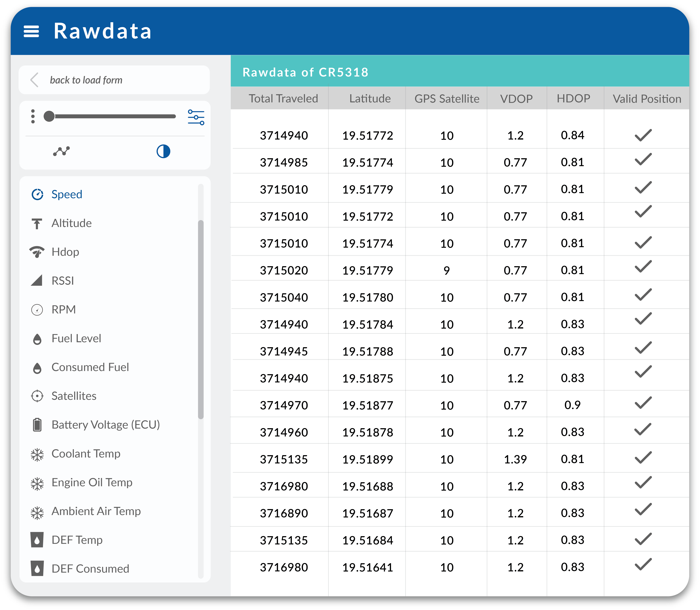
Task: Click the Rawdata of CR5318 title
Action: point(305,72)
